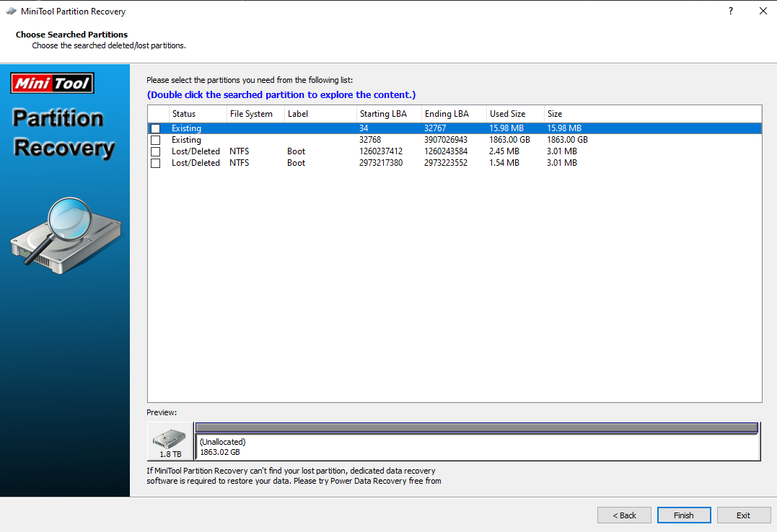Click the Choose Searched Partitions heading
Screen dimensions: 777x532
point(72,34)
